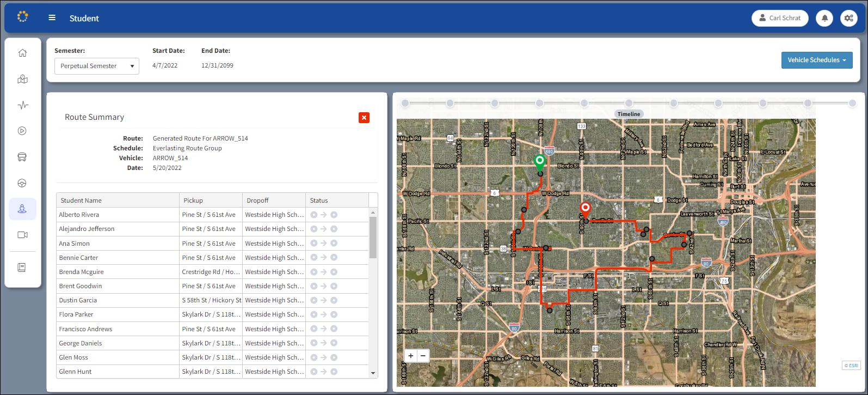
Task: Open the settings gears icon
Action: click(848, 18)
